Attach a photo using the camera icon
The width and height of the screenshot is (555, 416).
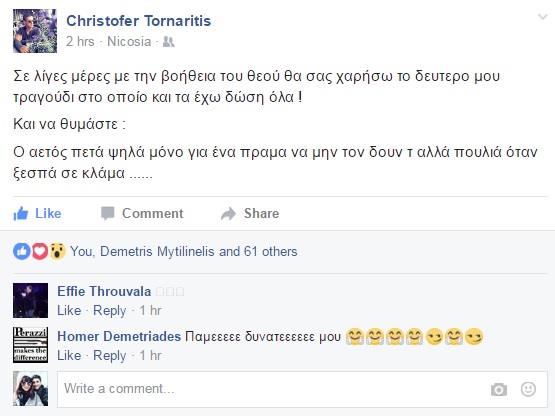[499, 389]
